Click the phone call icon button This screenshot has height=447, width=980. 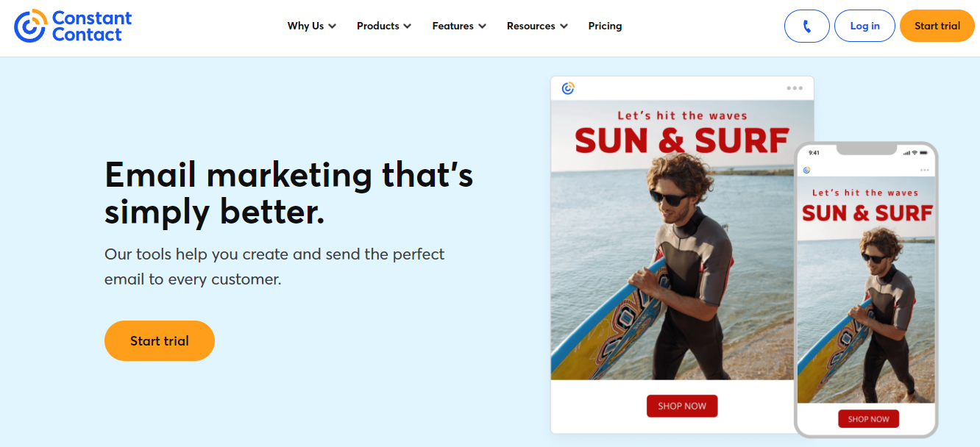(806, 26)
